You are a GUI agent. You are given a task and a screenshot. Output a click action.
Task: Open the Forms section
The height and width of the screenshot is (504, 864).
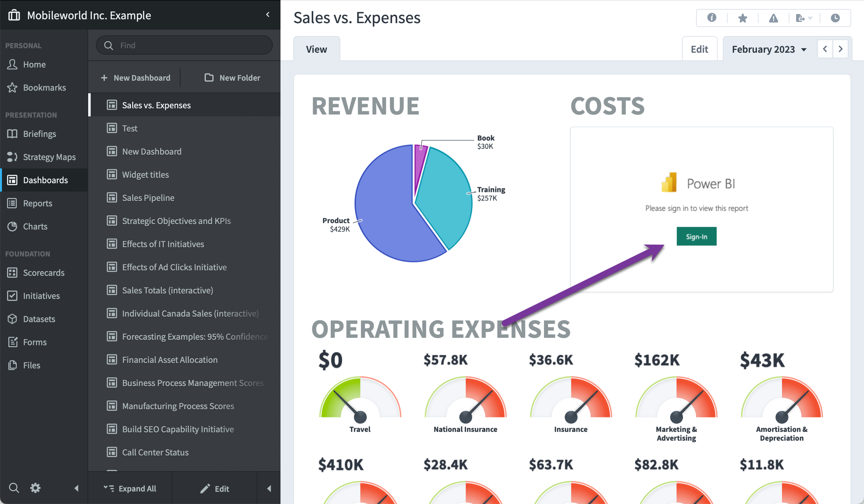[44, 342]
